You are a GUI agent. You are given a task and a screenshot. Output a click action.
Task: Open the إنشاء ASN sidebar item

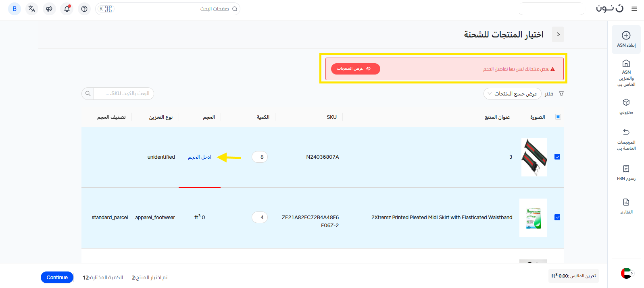(x=626, y=39)
